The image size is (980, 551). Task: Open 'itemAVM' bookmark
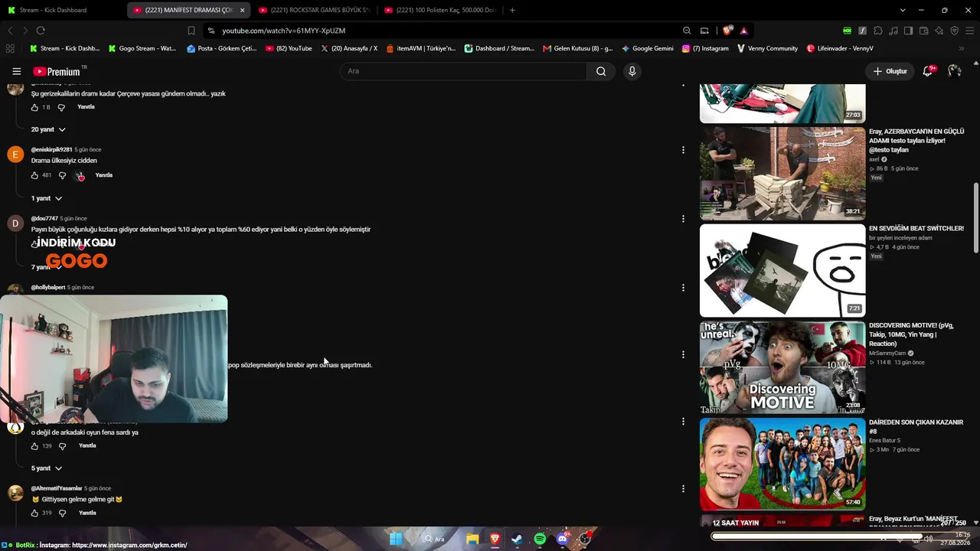click(420, 48)
